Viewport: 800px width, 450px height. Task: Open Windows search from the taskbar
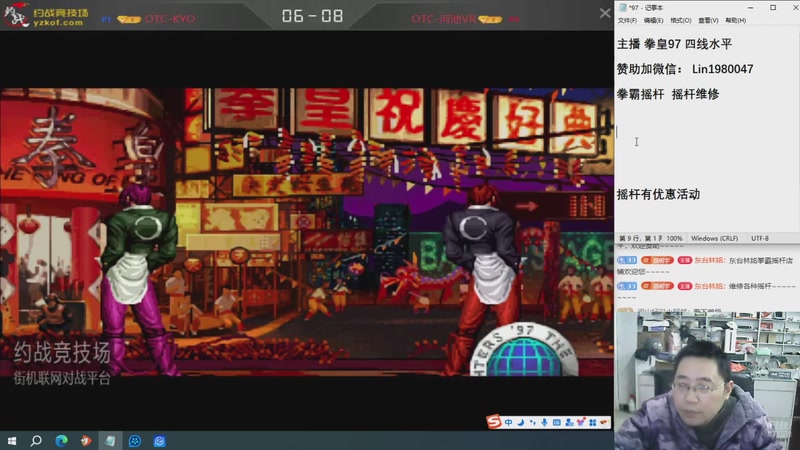coord(36,441)
